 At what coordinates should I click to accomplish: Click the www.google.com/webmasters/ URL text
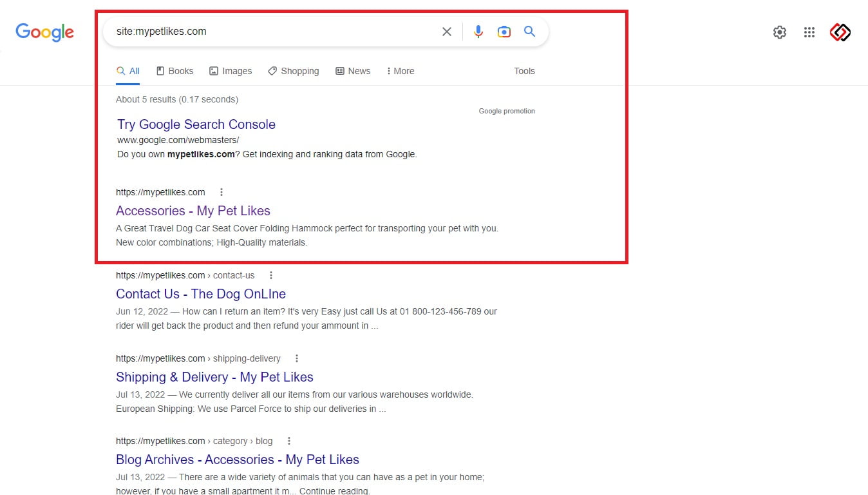click(x=178, y=140)
